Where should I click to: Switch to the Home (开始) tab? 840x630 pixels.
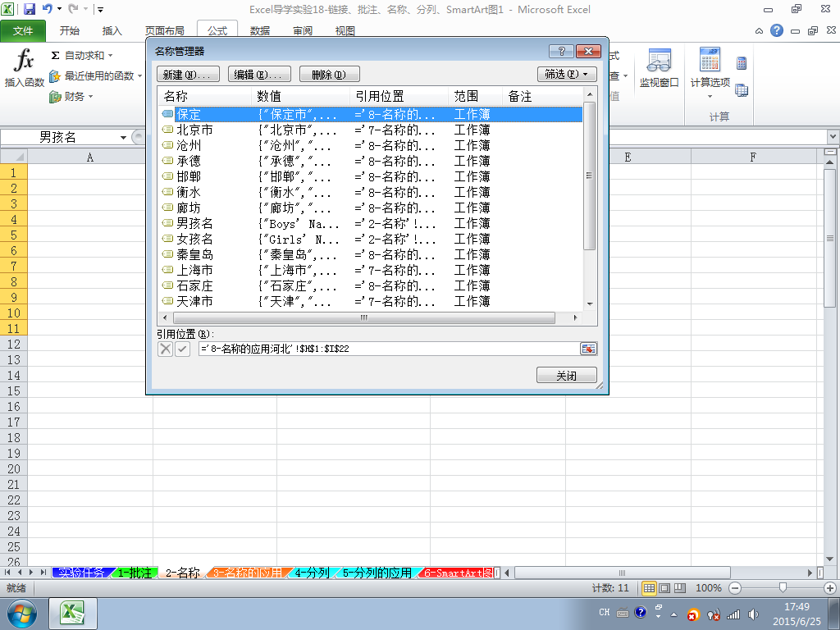coord(69,30)
